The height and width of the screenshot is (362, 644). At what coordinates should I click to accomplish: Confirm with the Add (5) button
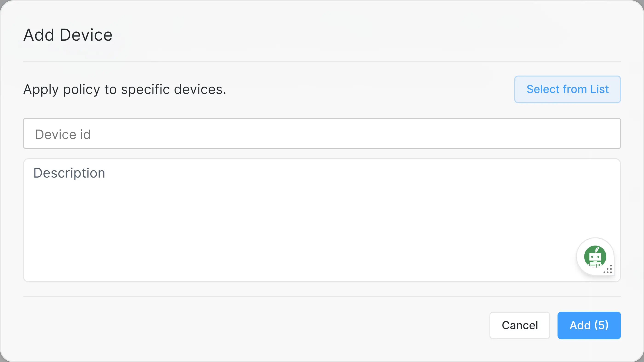(x=589, y=325)
